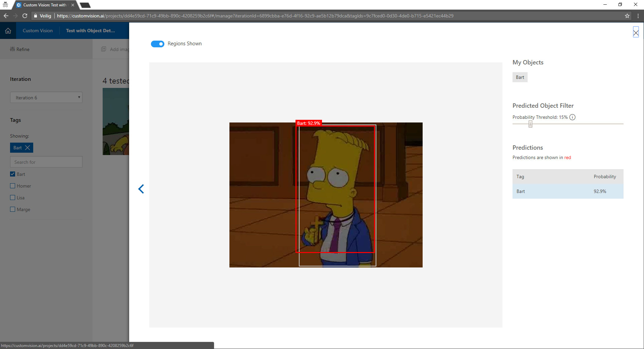Click the Search for tags field
The width and height of the screenshot is (644, 349).
46,162
